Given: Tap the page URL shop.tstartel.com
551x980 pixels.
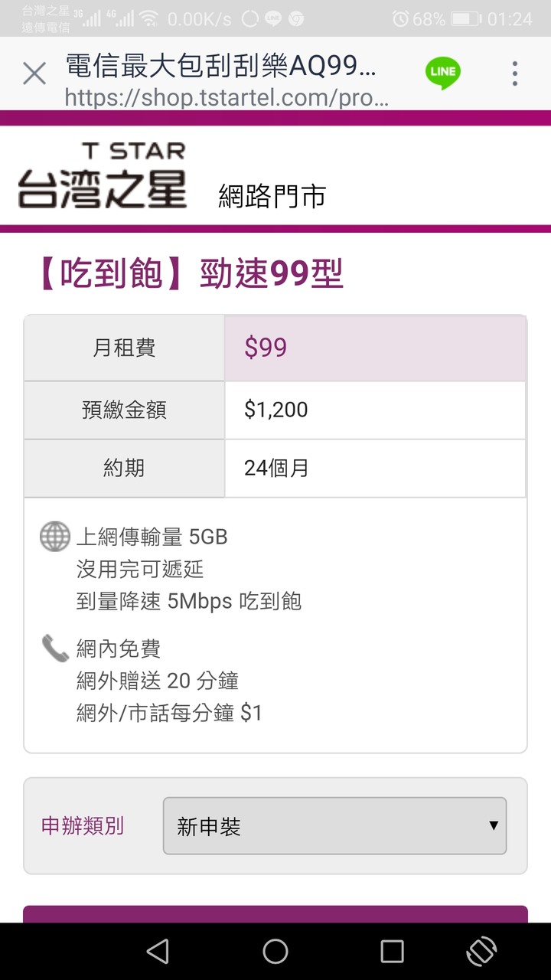Looking at the screenshot, I should pyautogui.click(x=227, y=97).
